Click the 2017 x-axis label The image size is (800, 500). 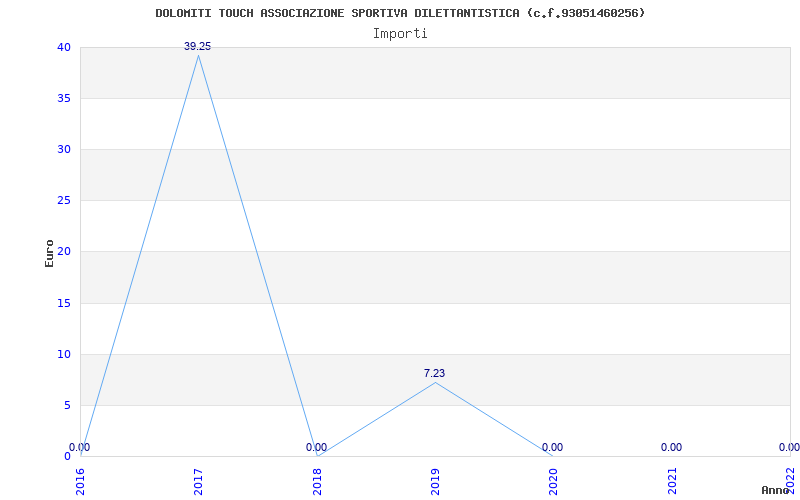coord(198,483)
